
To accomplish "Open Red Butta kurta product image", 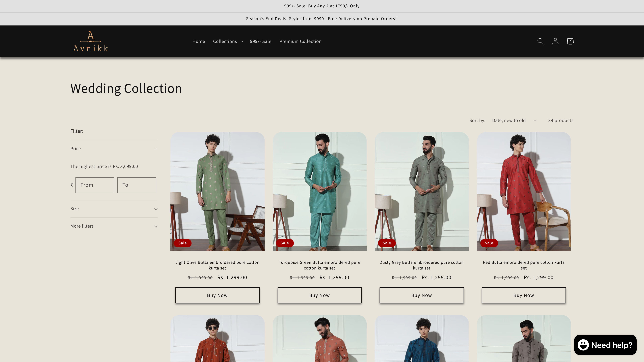I will click(523, 191).
